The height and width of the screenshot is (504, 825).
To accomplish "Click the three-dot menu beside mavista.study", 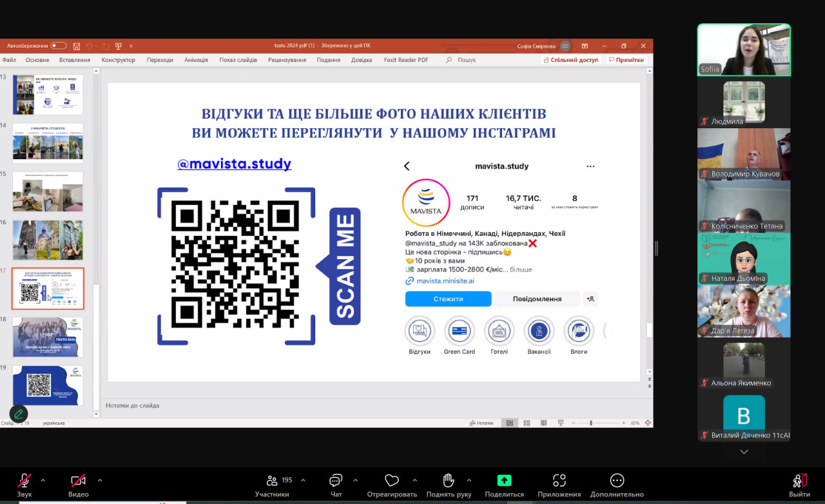I will pyautogui.click(x=590, y=166).
